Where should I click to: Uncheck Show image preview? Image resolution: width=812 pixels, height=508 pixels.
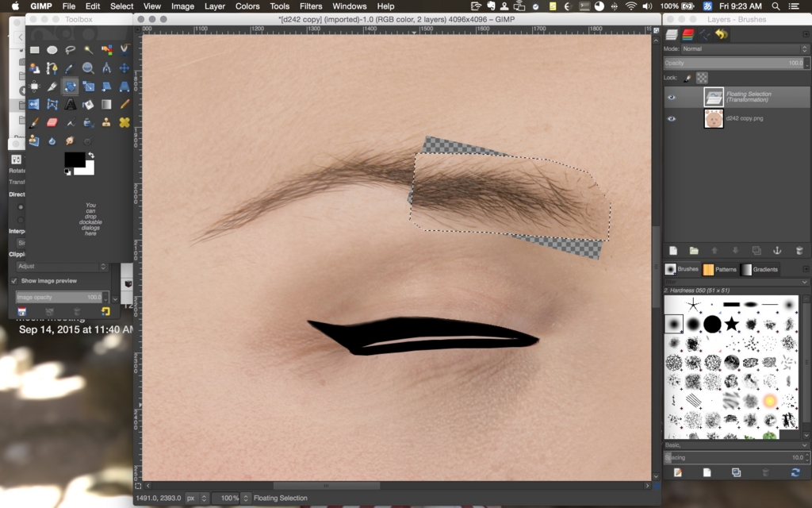(x=14, y=280)
